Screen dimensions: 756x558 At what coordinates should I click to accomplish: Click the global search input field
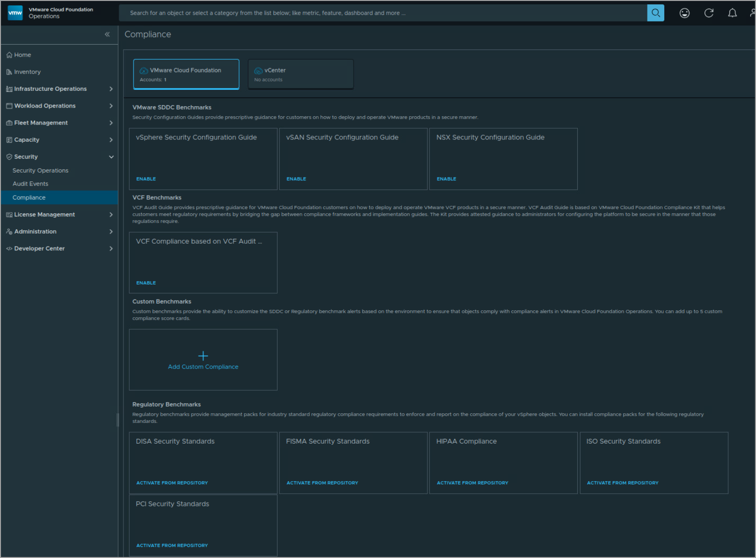(383, 13)
